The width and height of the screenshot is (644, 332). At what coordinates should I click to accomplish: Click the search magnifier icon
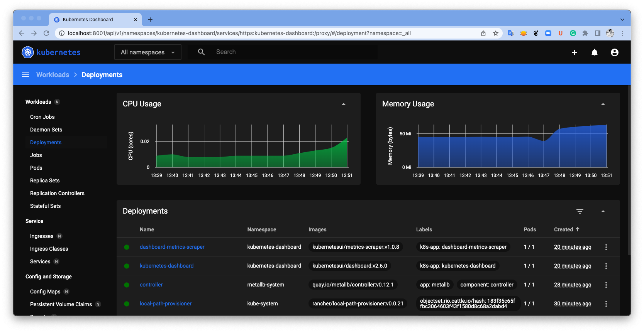point(201,52)
